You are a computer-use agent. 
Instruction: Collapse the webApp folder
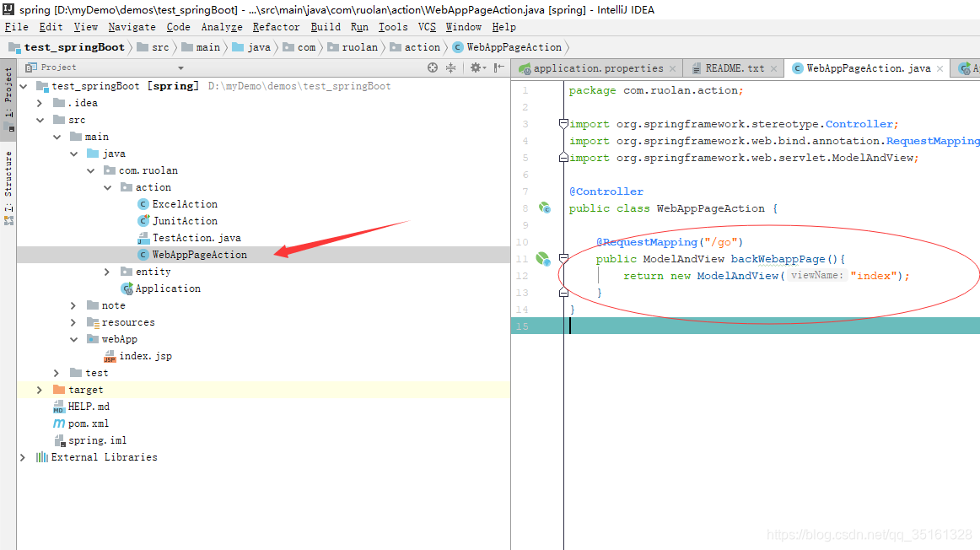pyautogui.click(x=74, y=339)
